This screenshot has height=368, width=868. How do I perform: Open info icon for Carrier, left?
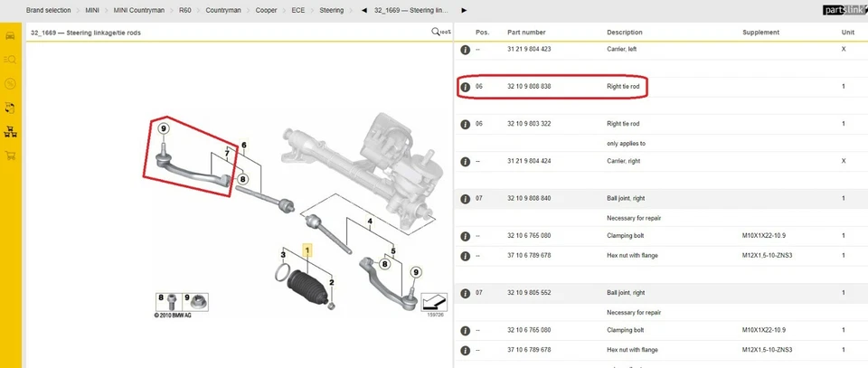466,50
